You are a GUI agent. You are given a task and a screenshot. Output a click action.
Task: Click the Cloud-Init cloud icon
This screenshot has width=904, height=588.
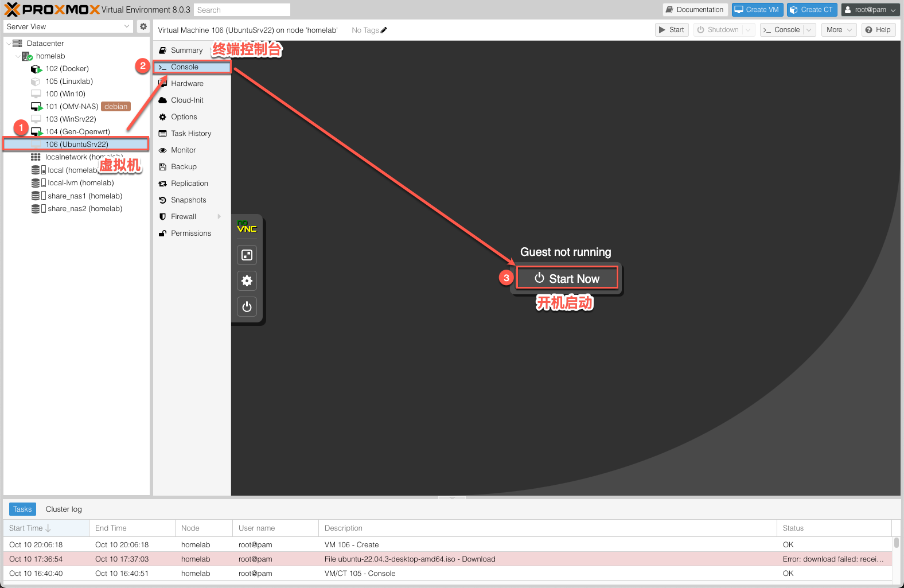pyautogui.click(x=163, y=100)
